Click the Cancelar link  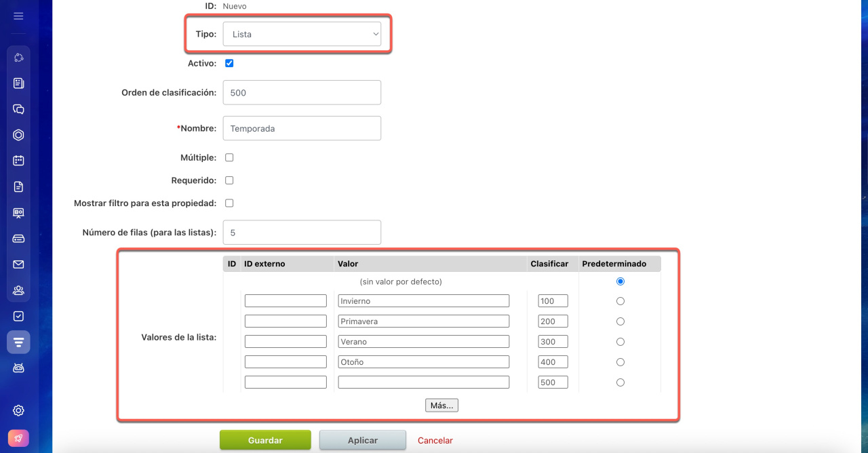(435, 440)
